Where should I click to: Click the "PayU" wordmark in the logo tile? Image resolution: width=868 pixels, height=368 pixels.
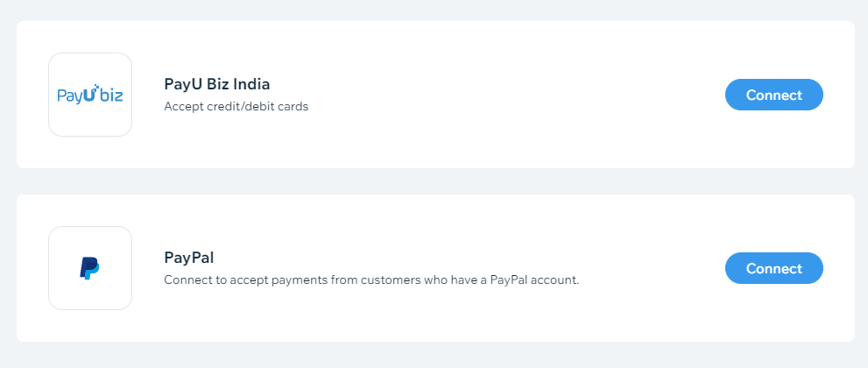[x=75, y=96]
